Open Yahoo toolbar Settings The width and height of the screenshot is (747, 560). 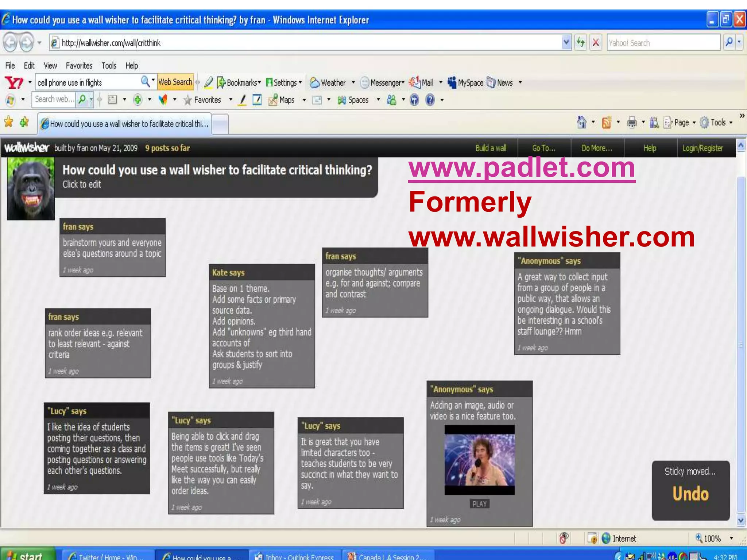tap(284, 83)
